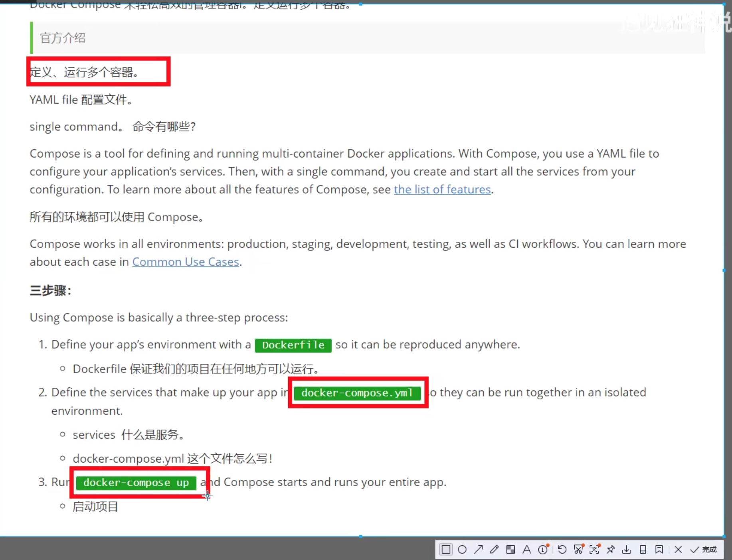Image resolution: width=732 pixels, height=560 pixels.
Task: Pin the screenshot to screen
Action: point(611,550)
